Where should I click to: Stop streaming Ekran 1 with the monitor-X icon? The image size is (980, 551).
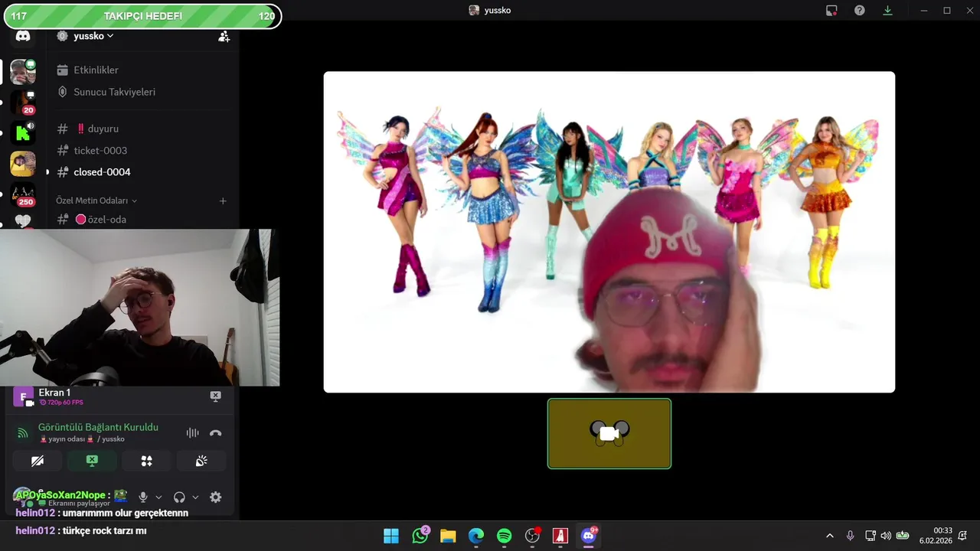[215, 396]
